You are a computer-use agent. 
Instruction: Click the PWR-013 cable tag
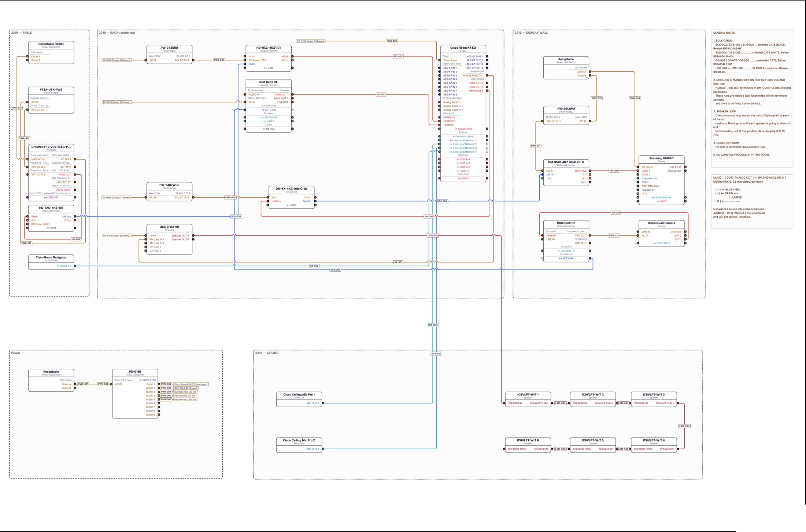pyautogui.click(x=17, y=108)
